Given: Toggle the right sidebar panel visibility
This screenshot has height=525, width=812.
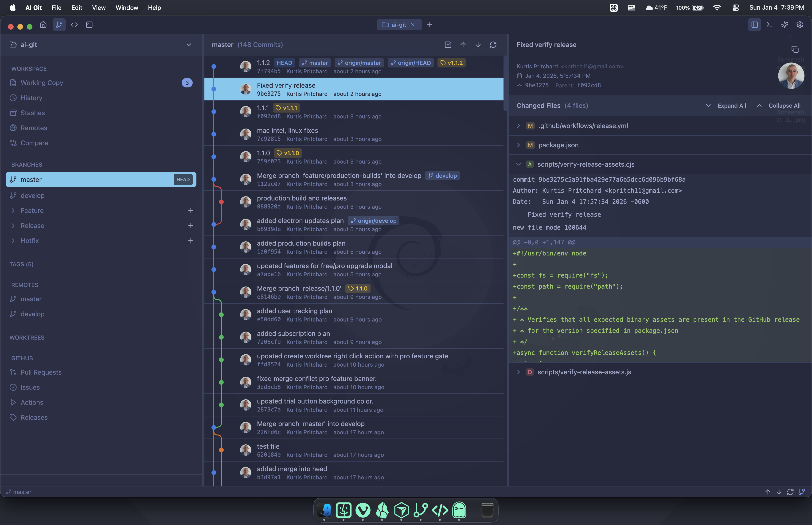Looking at the screenshot, I should click(754, 24).
